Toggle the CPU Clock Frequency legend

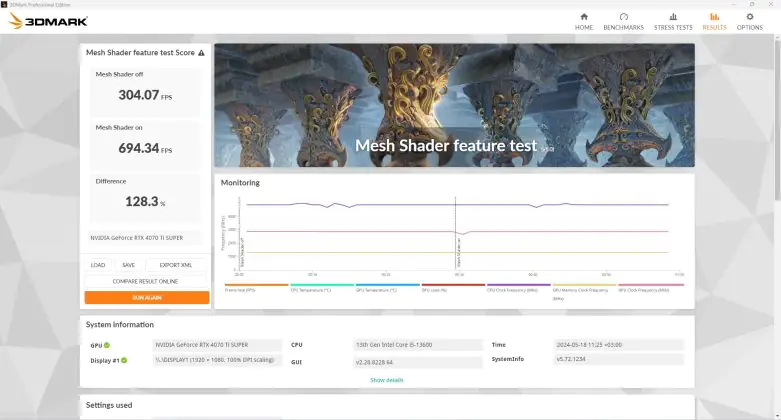[x=519, y=288]
